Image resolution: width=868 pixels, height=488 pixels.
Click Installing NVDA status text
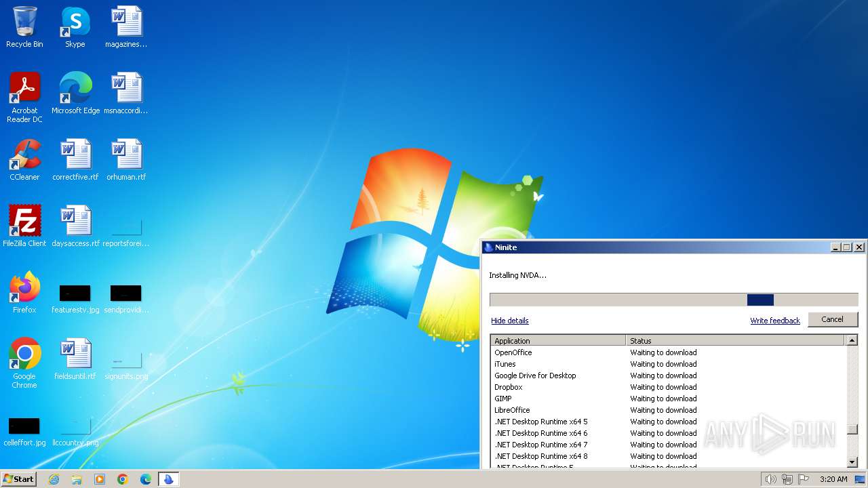pos(517,275)
